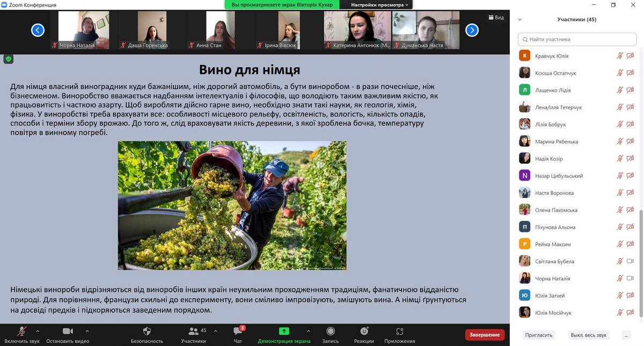
Task: Collapse the Участники (45) panel chevron
Action: 519,20
